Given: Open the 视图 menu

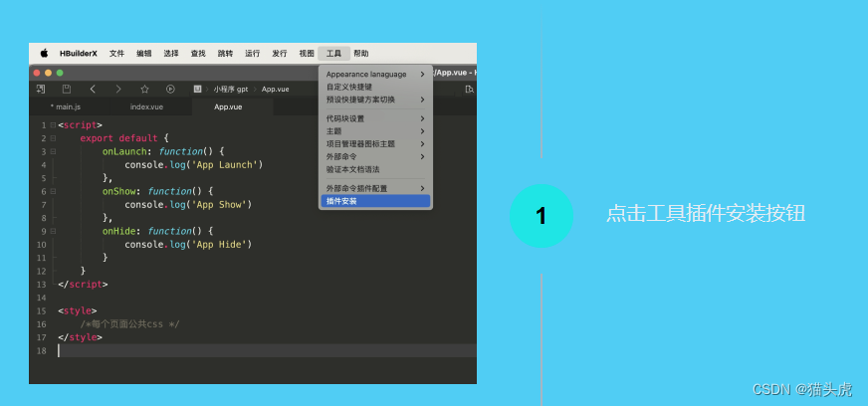Looking at the screenshot, I should (307, 53).
